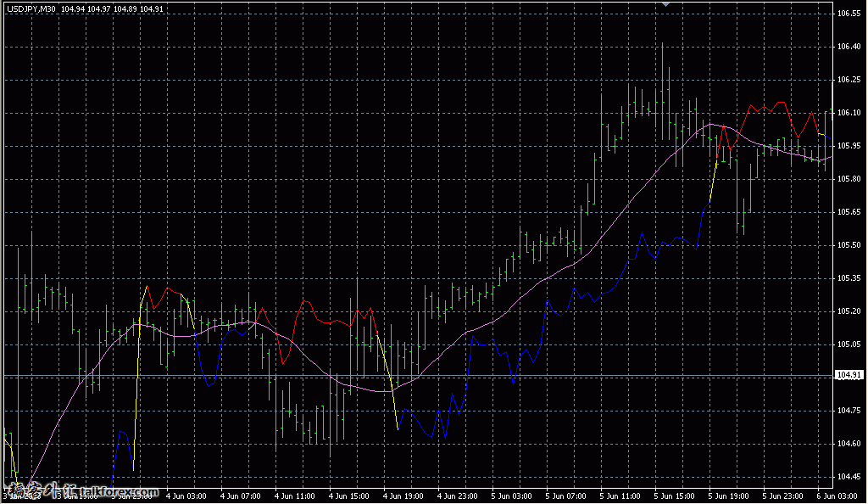
Task: Click the 4 Jun 07:00 time label
Action: (x=240, y=496)
